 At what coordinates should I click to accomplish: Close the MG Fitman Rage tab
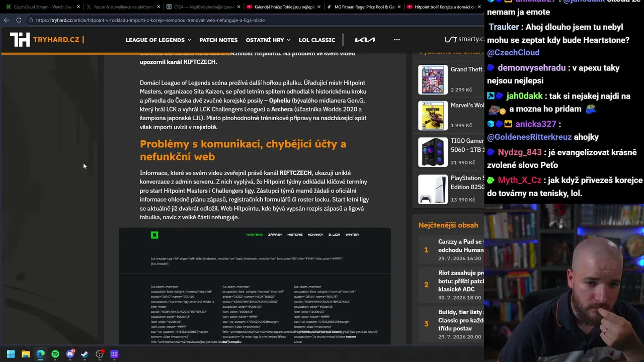[399, 7]
